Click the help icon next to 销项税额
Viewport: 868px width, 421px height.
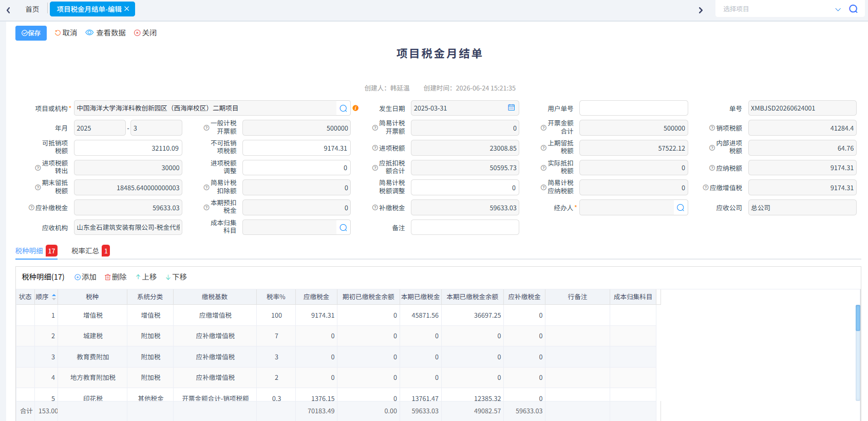point(712,128)
